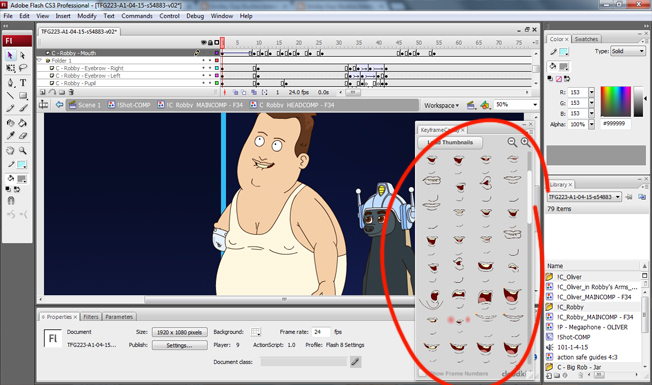Select the Pen tool

click(10, 82)
